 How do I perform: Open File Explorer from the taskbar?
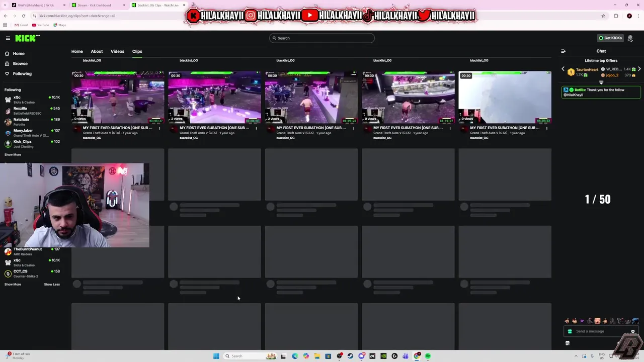point(317,356)
